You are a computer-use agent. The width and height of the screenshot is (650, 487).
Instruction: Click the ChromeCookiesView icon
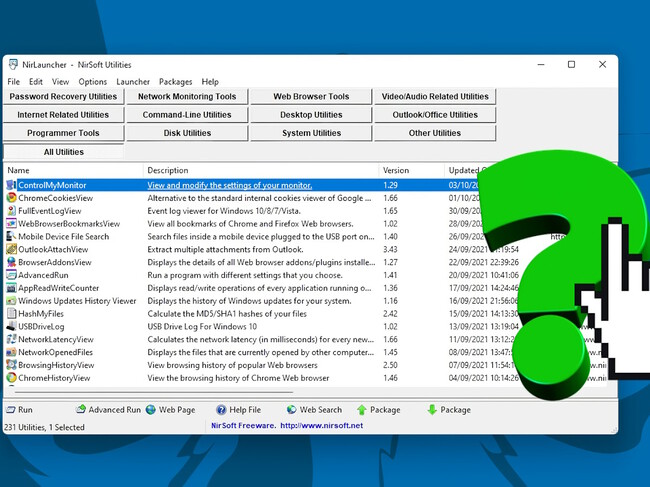tap(11, 198)
